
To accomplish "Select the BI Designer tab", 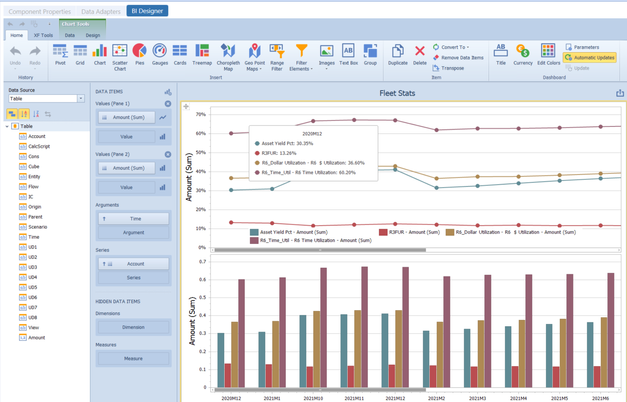I will pyautogui.click(x=147, y=11).
